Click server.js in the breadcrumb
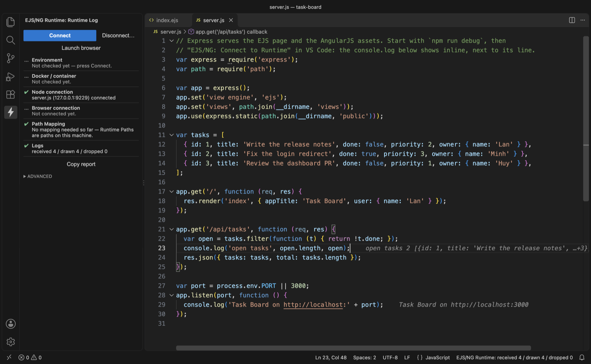Screen dimensions: 591x364 171,32
